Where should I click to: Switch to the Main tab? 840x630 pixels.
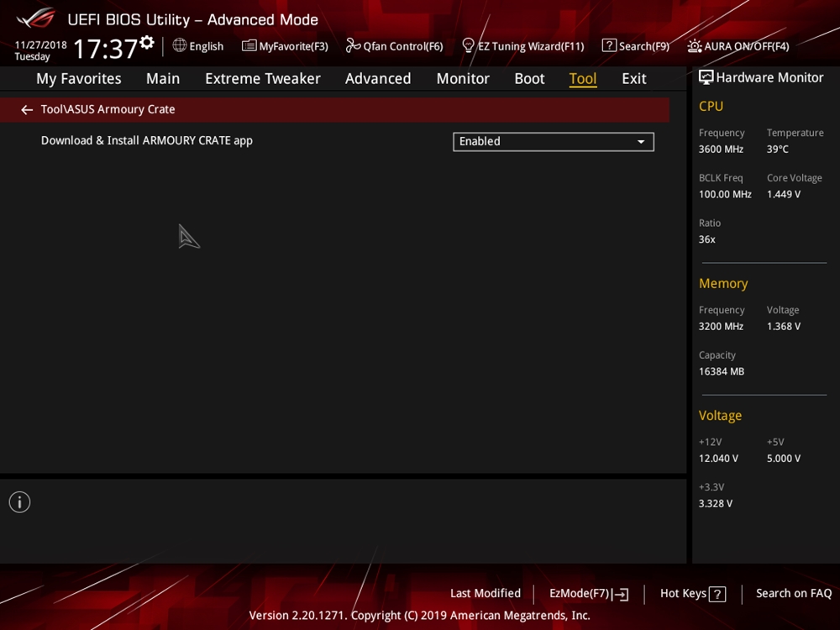(163, 79)
